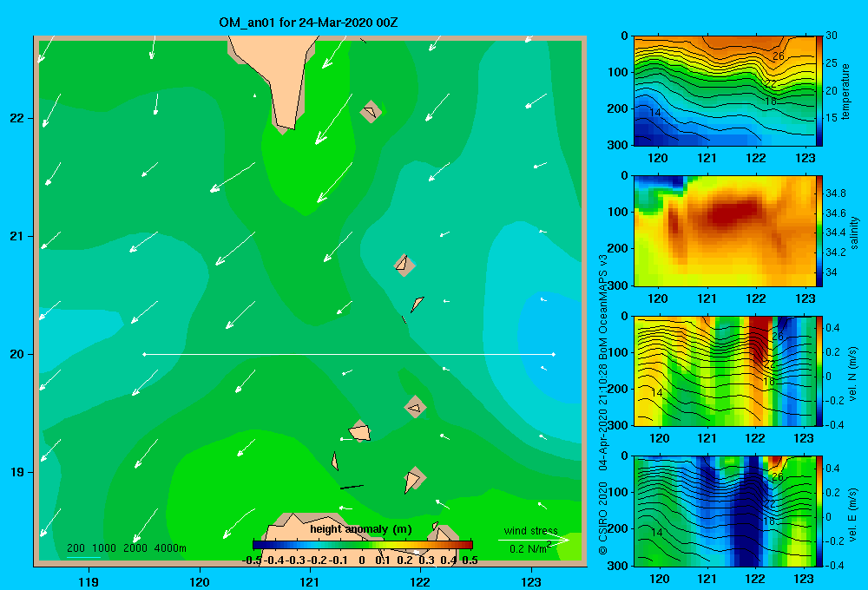
Task: Open the temperature section plot
Action: pyautogui.click(x=724, y=91)
